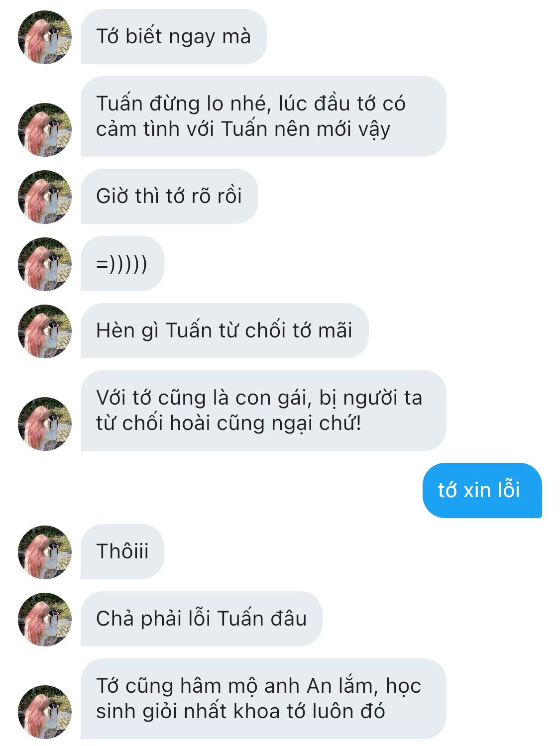Click the "Tớ cũng hâm mộ anh An" message bubble
Viewport: 560px width, 746px height.
[x=263, y=699]
